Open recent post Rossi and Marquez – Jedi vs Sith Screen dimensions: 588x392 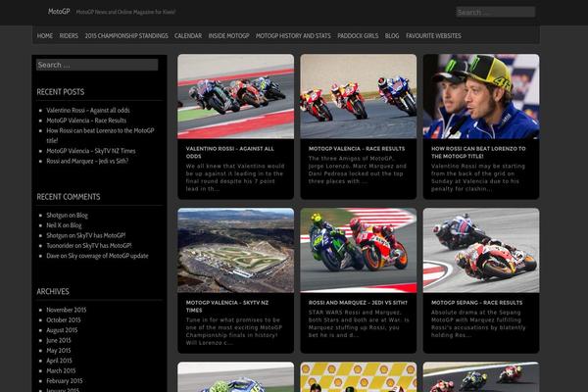[87, 161]
